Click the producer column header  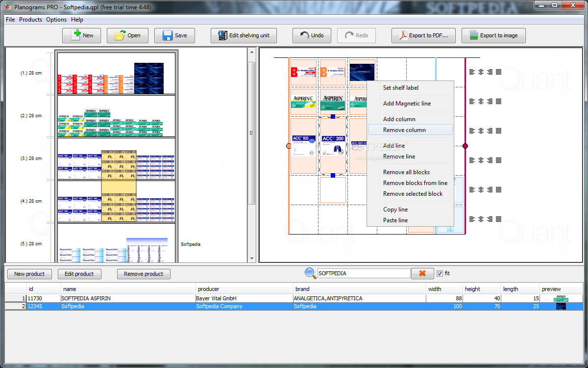click(244, 289)
